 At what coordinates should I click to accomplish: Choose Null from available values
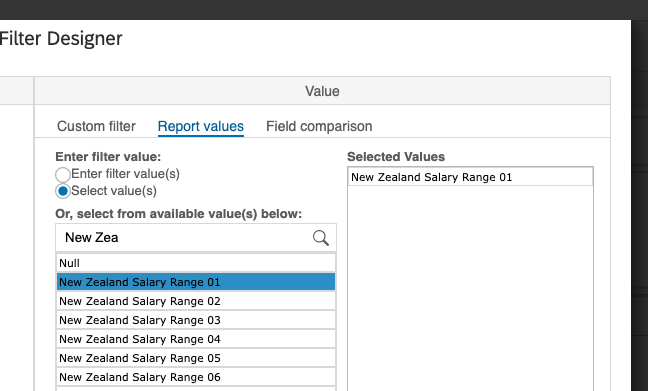196,263
